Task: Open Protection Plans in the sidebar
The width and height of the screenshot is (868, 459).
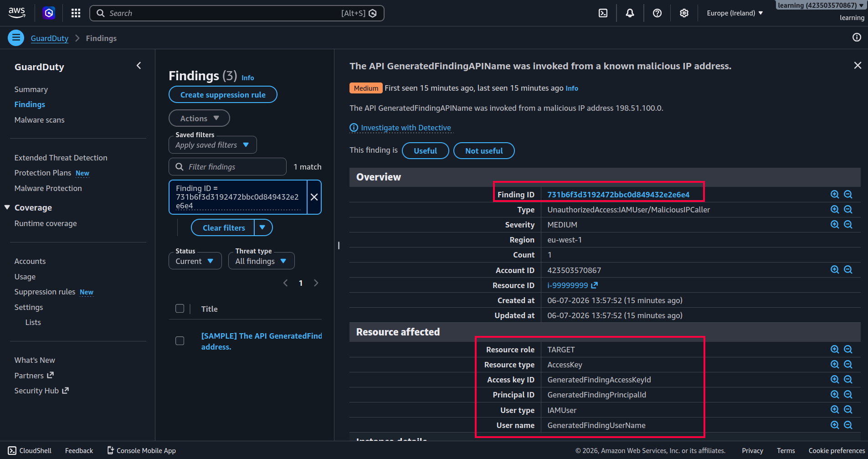Action: [43, 173]
